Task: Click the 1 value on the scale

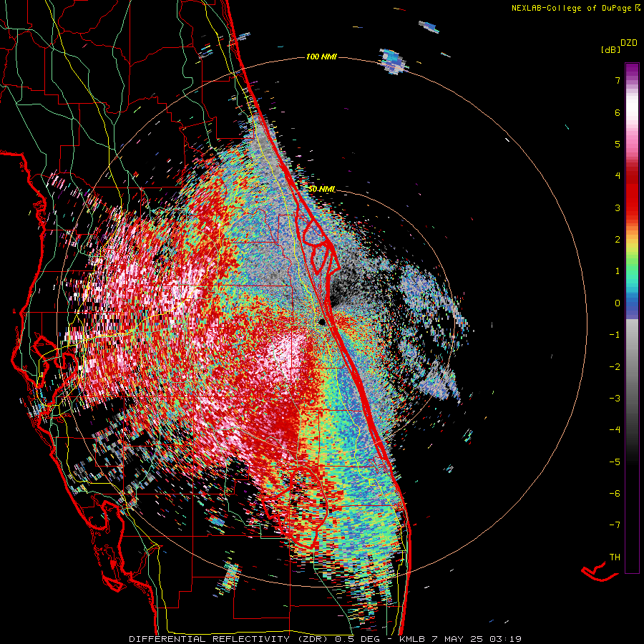Action: [618, 271]
